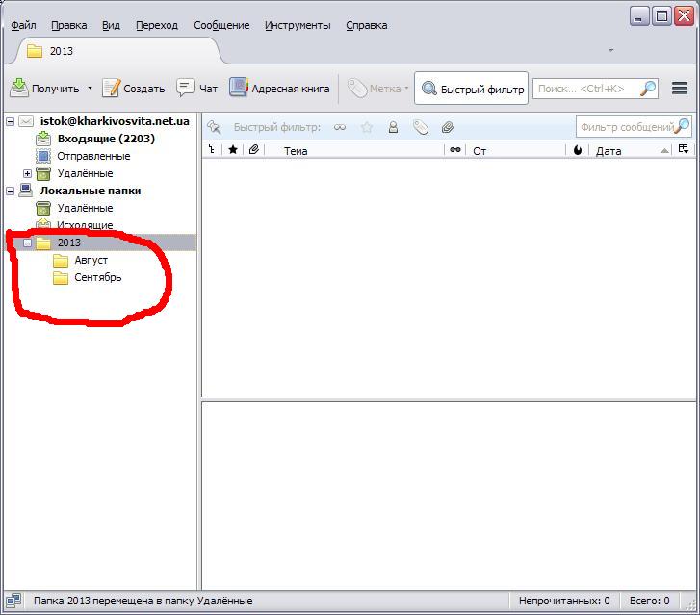Open the Входящие (2203) folder
The height and width of the screenshot is (615, 700).
pyautogui.click(x=106, y=139)
